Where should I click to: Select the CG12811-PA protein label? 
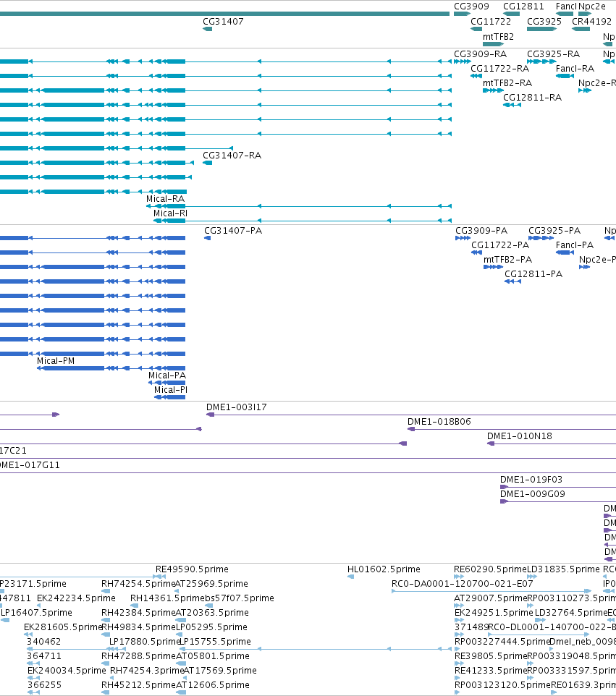533,274
